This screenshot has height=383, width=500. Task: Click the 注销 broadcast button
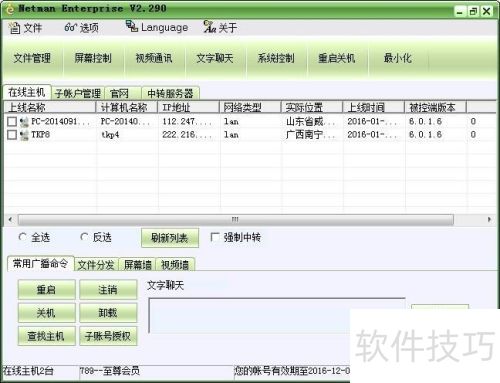coord(108,289)
